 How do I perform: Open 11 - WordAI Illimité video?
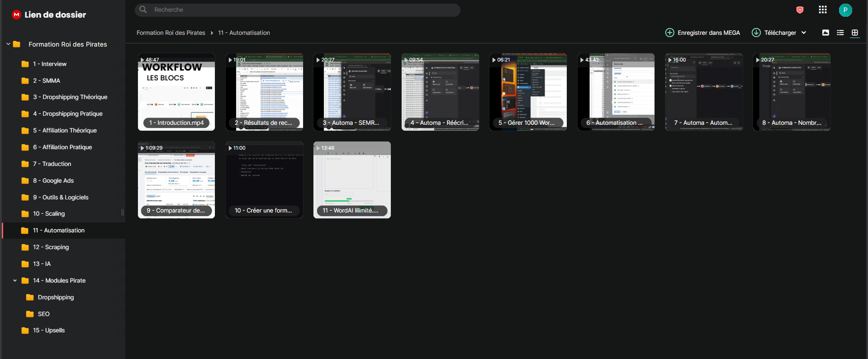pyautogui.click(x=352, y=180)
